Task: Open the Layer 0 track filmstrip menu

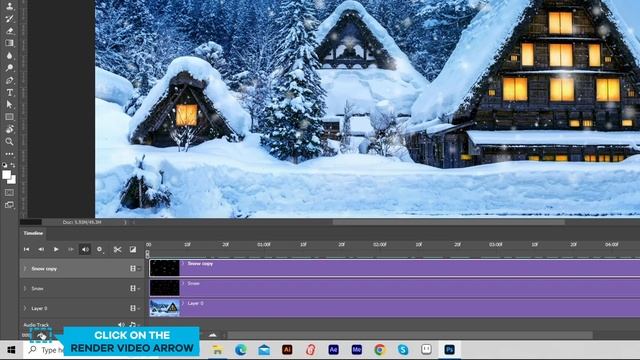Action: click(x=134, y=308)
